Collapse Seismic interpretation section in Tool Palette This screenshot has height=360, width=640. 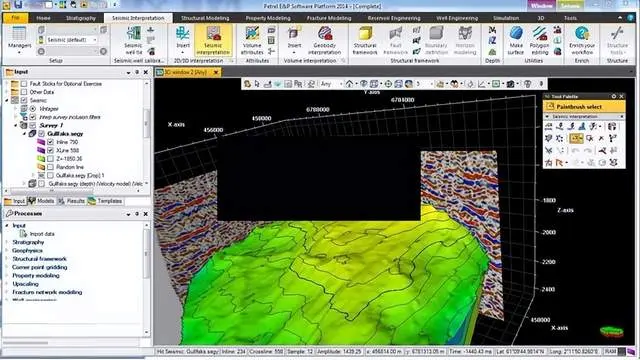pos(547,117)
